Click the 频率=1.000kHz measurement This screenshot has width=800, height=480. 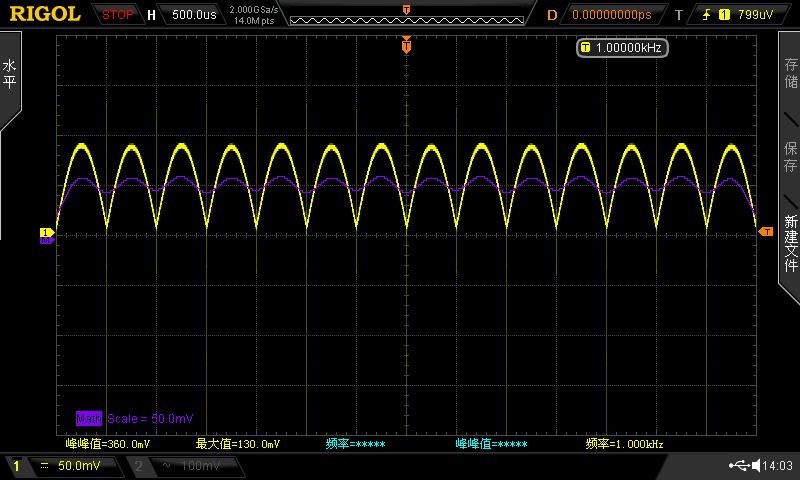coord(624,444)
